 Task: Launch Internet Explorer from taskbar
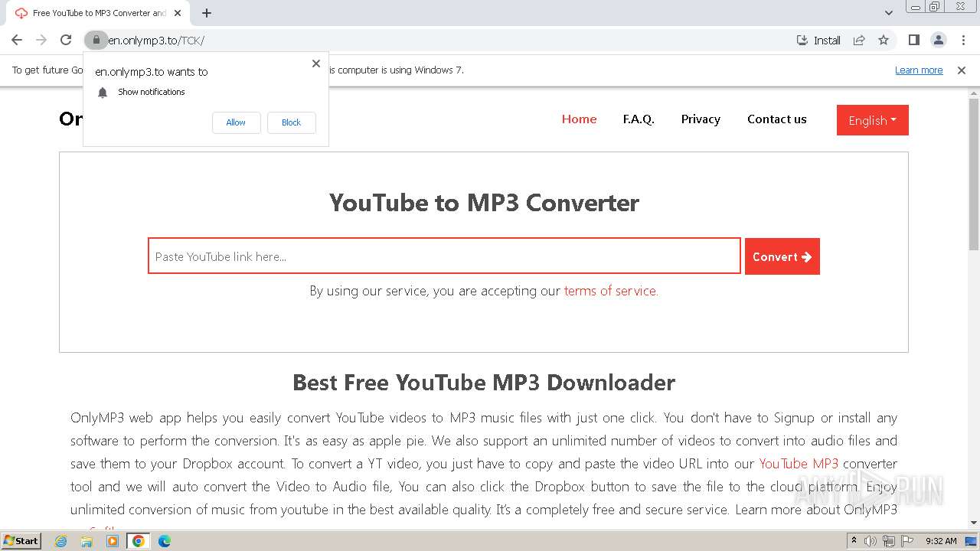tap(61, 541)
